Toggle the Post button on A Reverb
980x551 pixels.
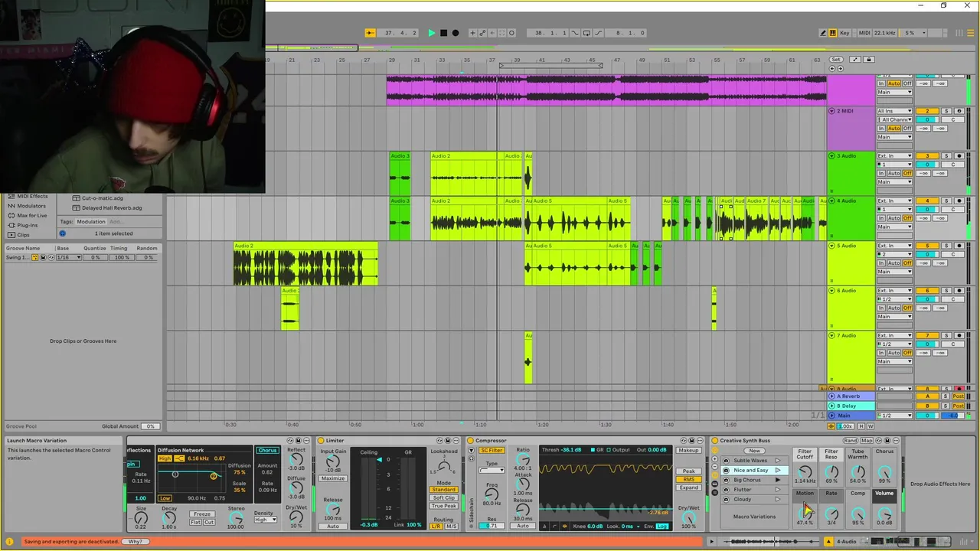click(x=959, y=396)
